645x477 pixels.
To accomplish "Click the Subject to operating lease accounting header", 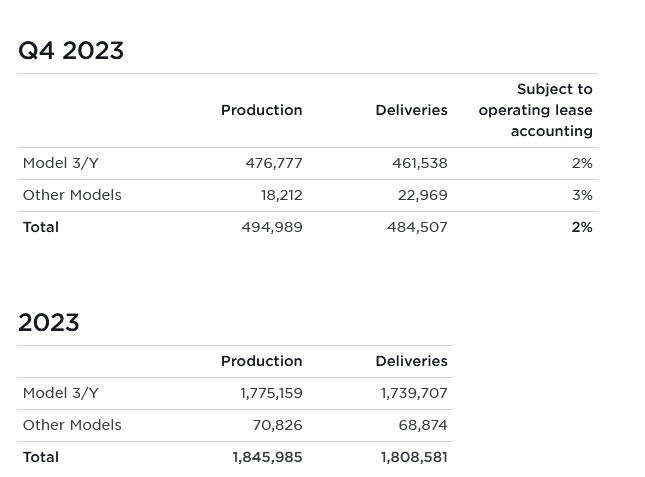I will pos(536,110).
